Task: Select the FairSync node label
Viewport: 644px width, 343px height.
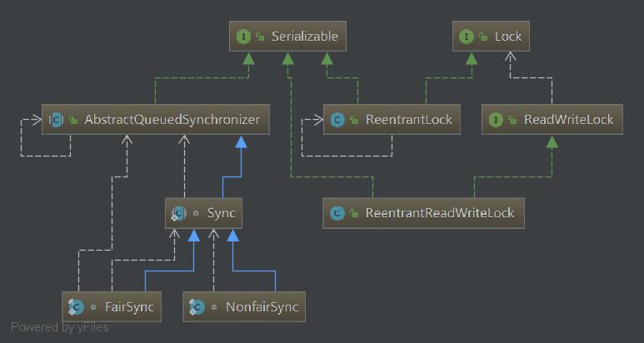Action: click(x=129, y=307)
